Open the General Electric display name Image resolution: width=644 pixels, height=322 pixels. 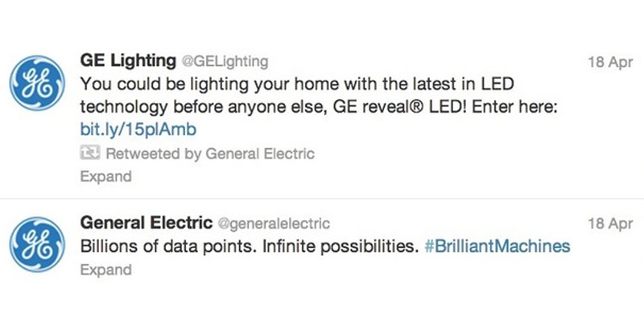[147, 223]
